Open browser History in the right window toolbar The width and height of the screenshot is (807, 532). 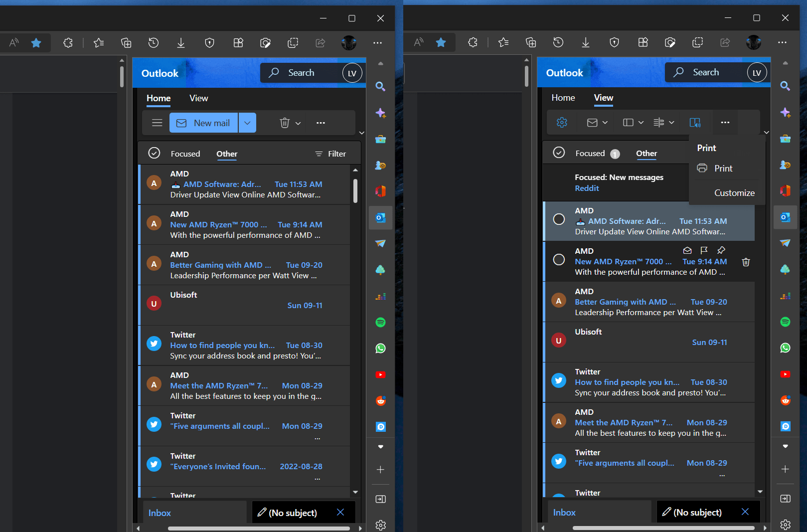pyautogui.click(x=558, y=43)
